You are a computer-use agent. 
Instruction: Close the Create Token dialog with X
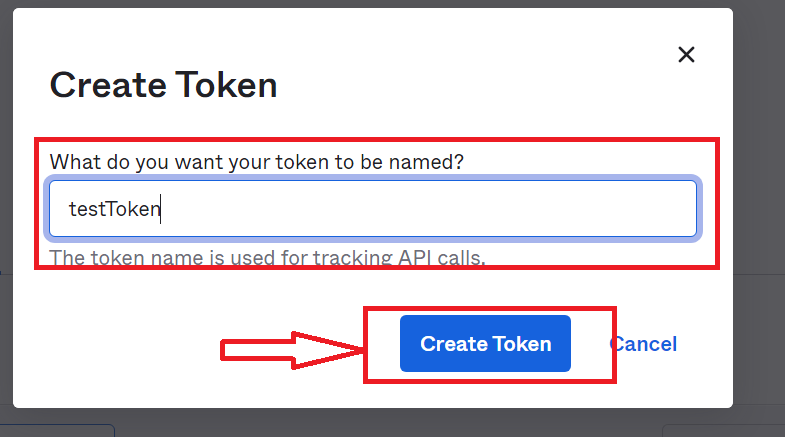[686, 55]
